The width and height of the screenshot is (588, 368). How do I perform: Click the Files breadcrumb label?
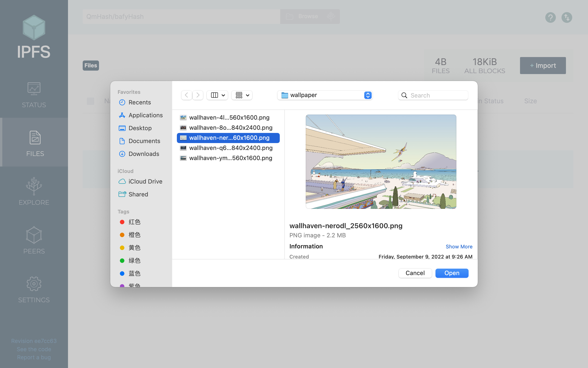[91, 66]
